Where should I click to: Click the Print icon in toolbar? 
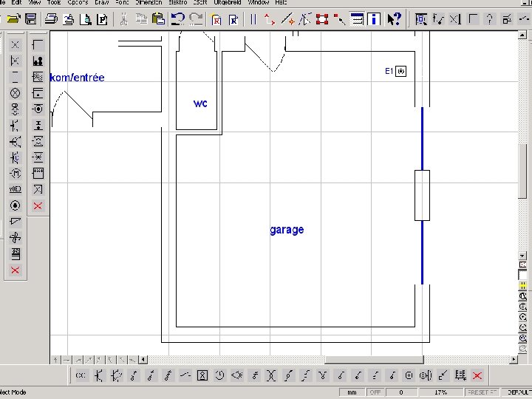click(51, 19)
